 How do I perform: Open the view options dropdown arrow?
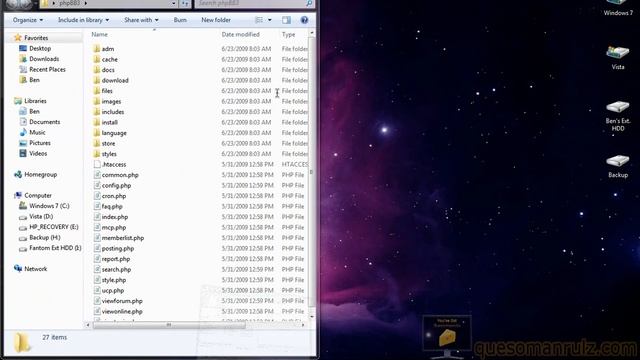[269, 20]
